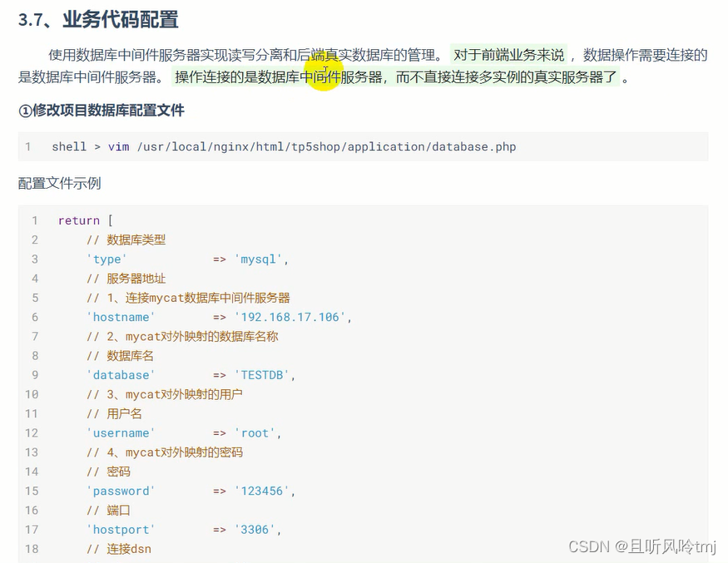Click line number 9 in the code block
The width and height of the screenshot is (728, 563).
[x=32, y=375]
